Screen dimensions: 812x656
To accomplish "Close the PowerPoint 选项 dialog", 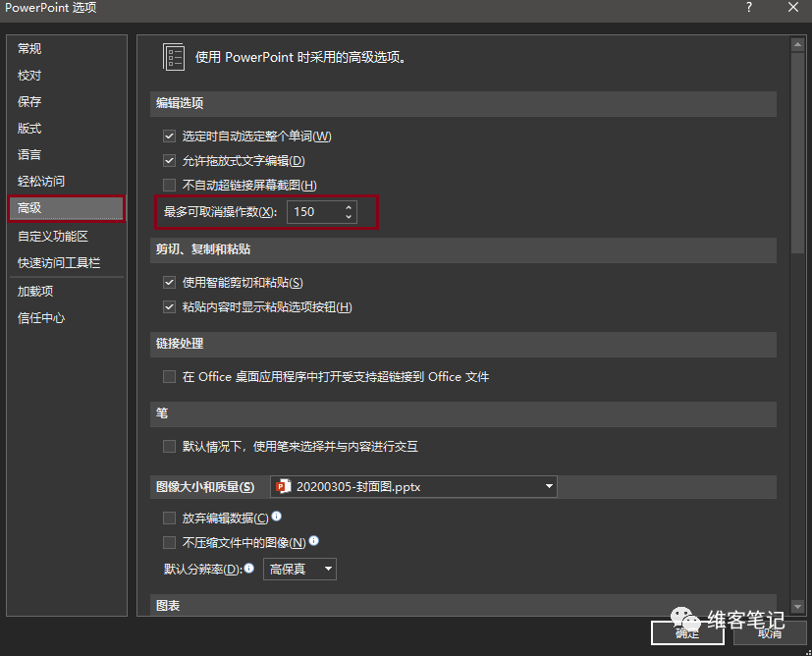I will point(792,7).
